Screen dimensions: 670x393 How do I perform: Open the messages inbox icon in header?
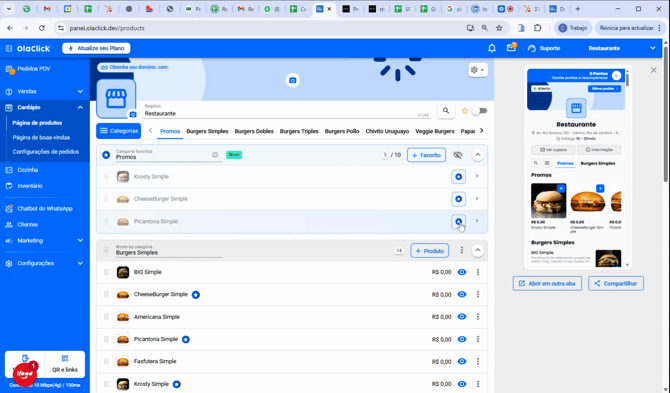click(511, 48)
